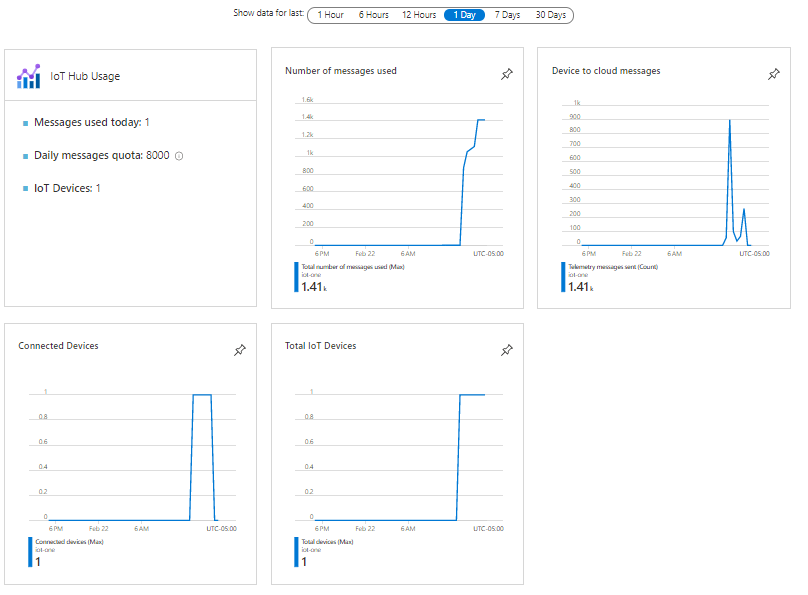
Task: Select the 1 Day time range
Action: coord(464,15)
